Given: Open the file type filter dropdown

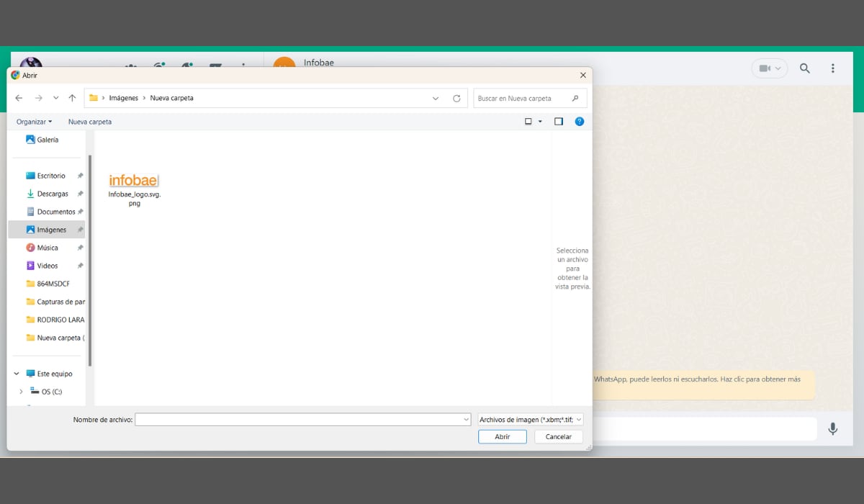Looking at the screenshot, I should coord(530,419).
